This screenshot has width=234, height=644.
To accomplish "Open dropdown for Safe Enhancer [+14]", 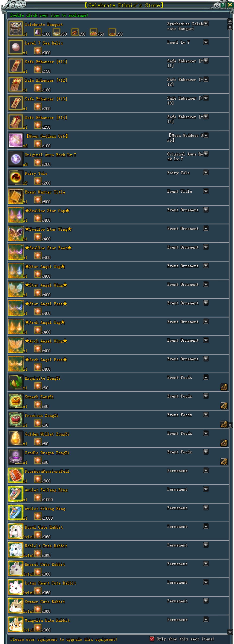I will pyautogui.click(x=206, y=117).
